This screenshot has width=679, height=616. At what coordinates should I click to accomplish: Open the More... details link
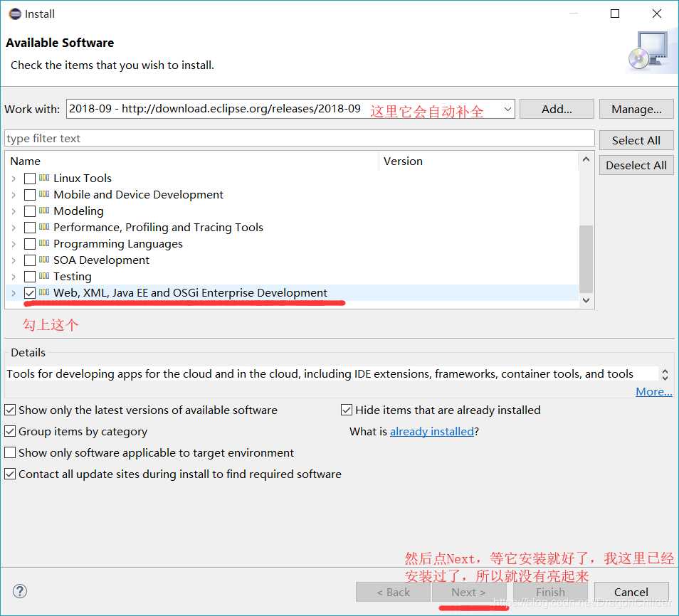pyautogui.click(x=654, y=392)
